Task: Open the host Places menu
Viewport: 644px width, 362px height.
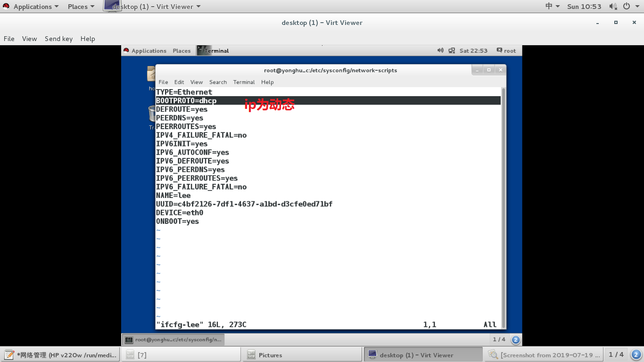Action: (81, 6)
